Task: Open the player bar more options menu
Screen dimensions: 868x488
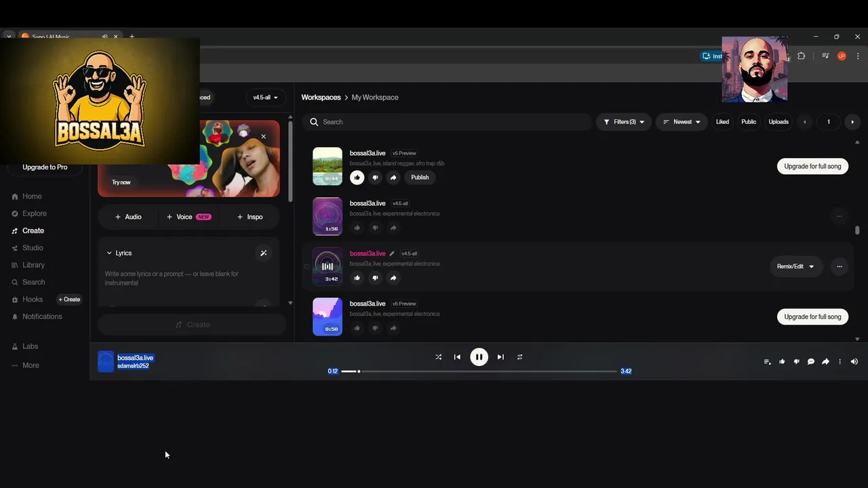Action: [x=840, y=362]
